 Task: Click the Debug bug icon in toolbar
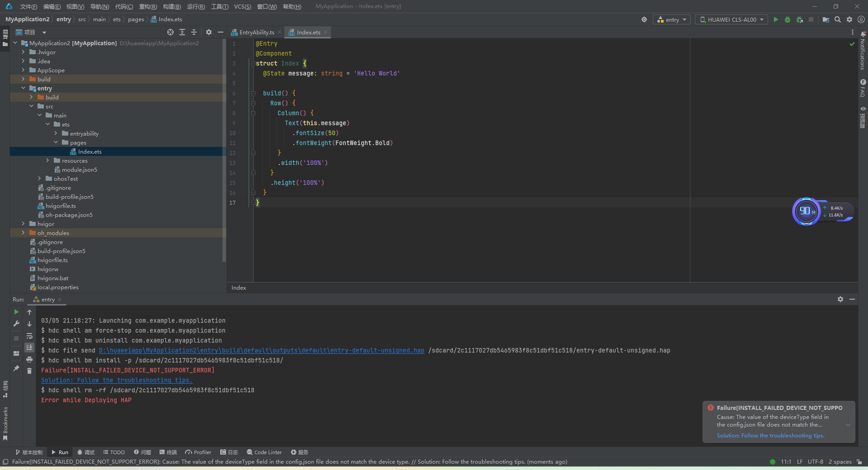(x=788, y=19)
